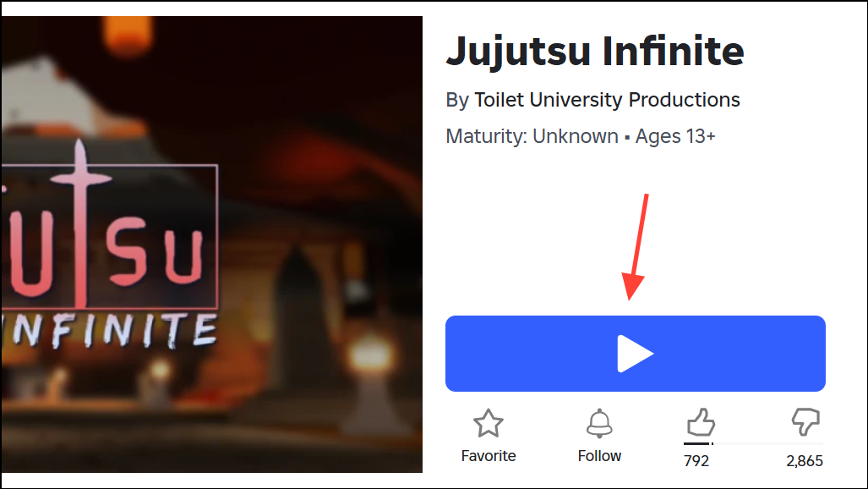This screenshot has height=489, width=868.
Task: Click the blue Play button
Action: click(x=635, y=354)
